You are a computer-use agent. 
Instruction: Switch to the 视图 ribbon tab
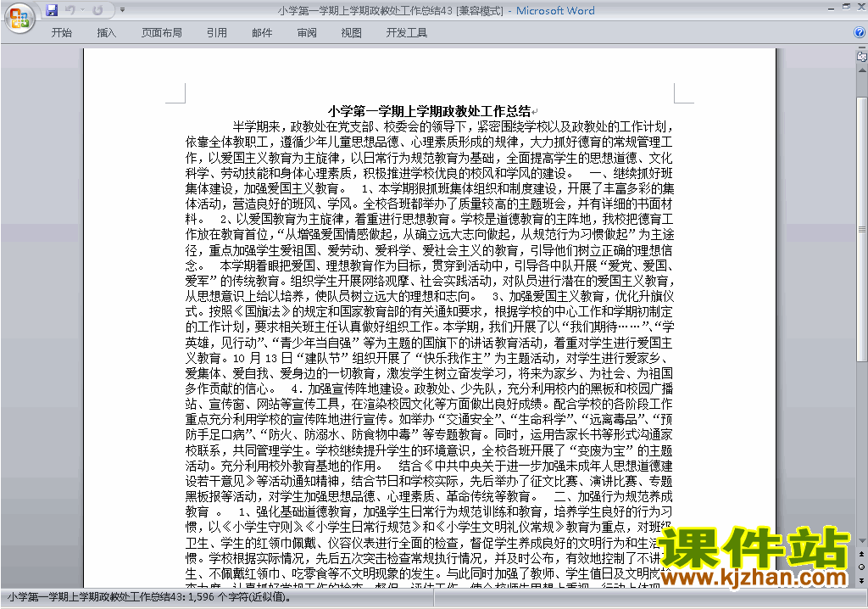click(x=351, y=33)
